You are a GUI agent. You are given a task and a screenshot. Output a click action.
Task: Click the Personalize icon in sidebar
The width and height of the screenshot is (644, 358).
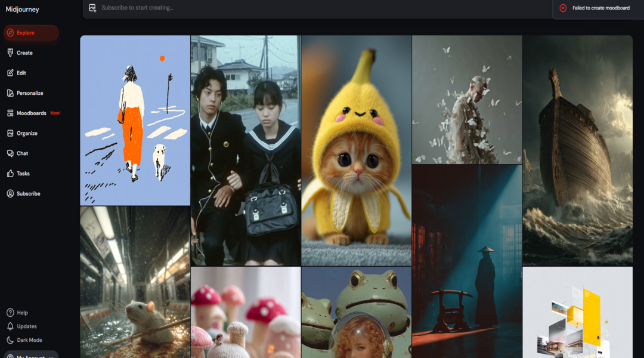10,93
